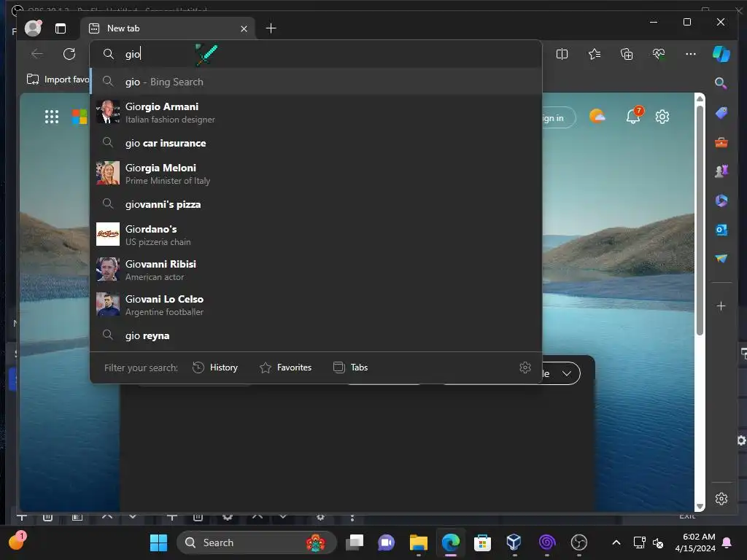The height and width of the screenshot is (560, 747).
Task: Click in the address bar containing gio
Action: (315, 54)
